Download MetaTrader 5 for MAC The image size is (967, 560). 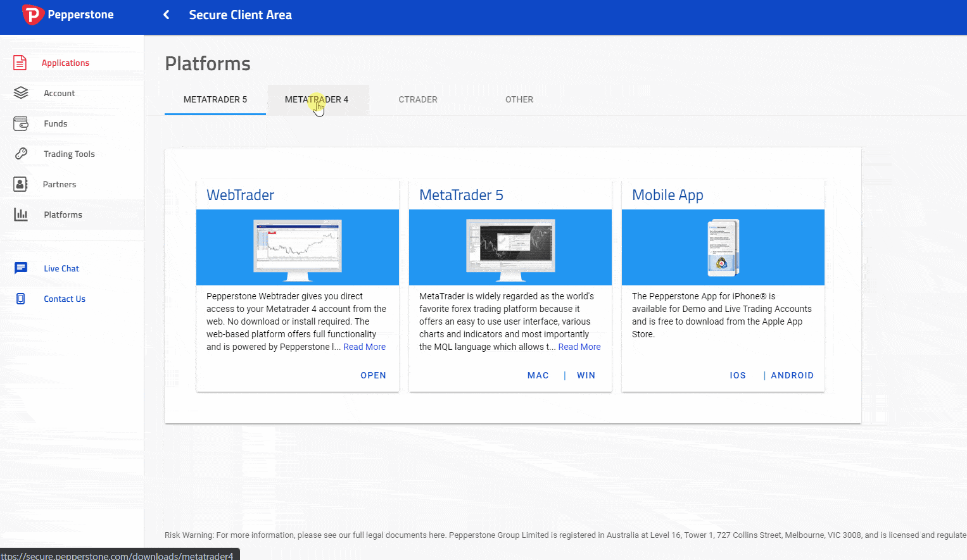(x=538, y=375)
